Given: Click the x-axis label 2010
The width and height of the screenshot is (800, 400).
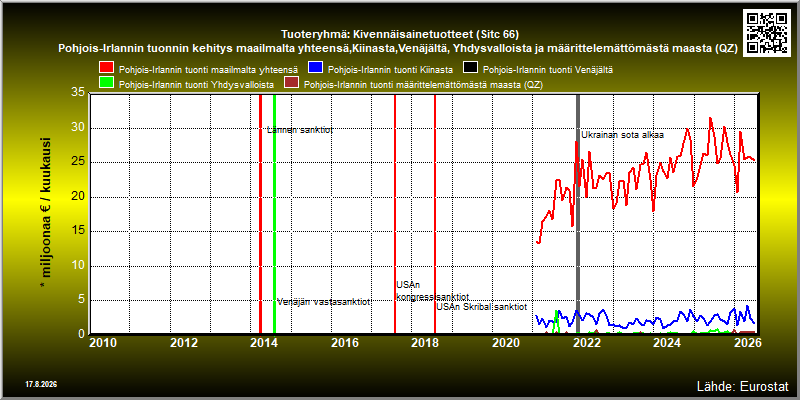Looking at the screenshot, I should point(103,342).
